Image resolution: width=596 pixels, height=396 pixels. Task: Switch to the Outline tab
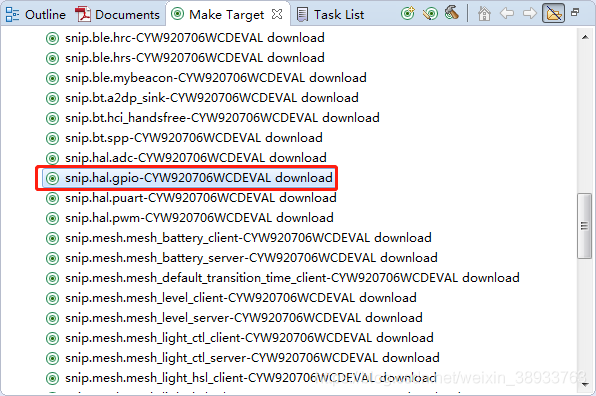(35, 14)
